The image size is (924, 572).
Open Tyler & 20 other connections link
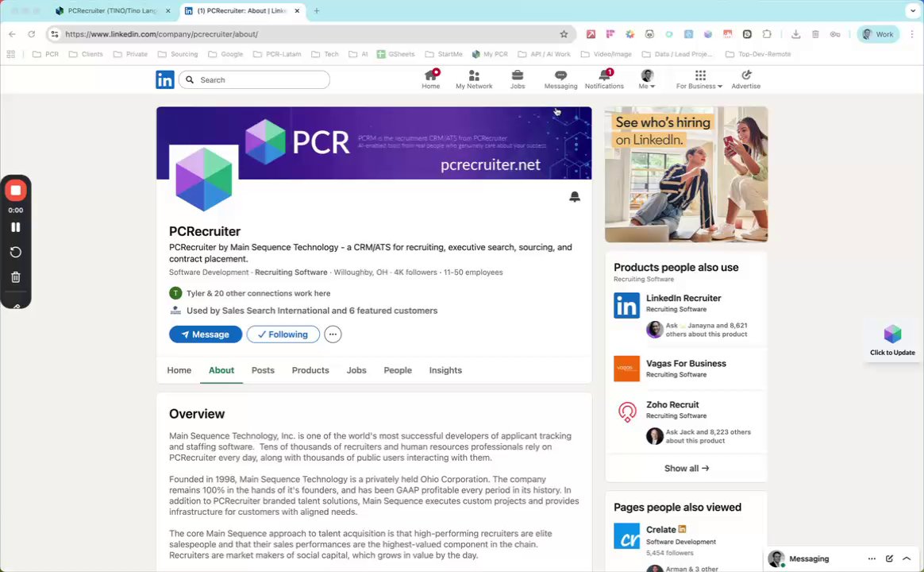pyautogui.click(x=258, y=293)
